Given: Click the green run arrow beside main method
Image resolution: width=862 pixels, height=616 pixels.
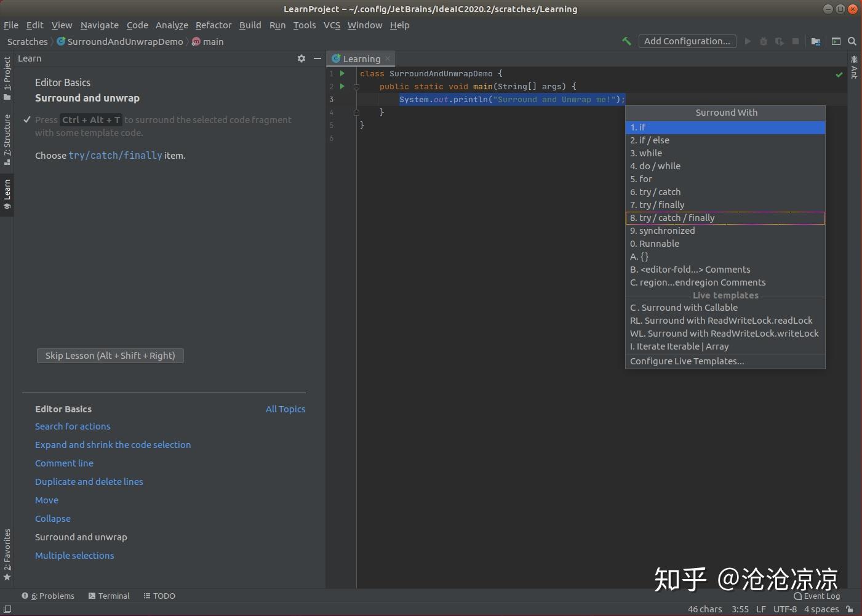Looking at the screenshot, I should [x=342, y=86].
